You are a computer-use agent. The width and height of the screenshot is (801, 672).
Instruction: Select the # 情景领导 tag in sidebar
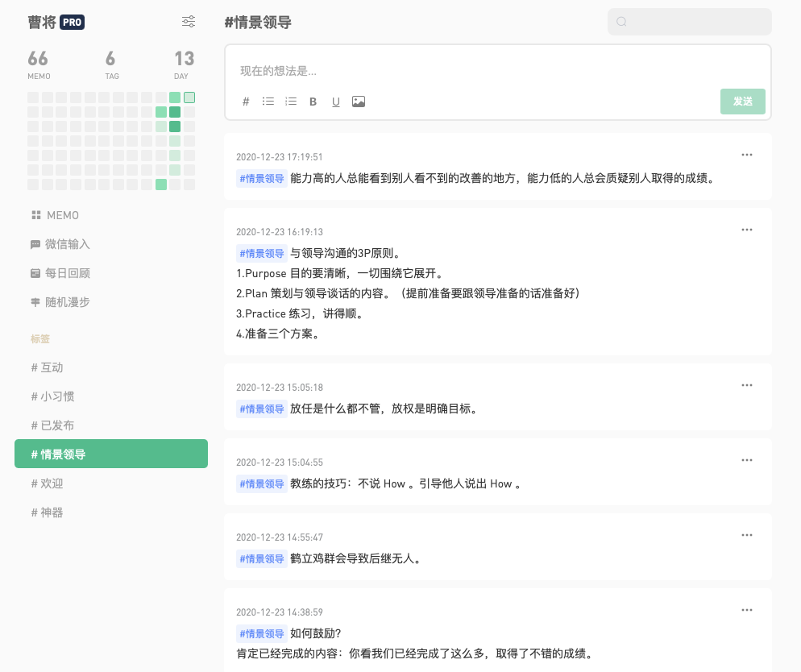tap(111, 454)
